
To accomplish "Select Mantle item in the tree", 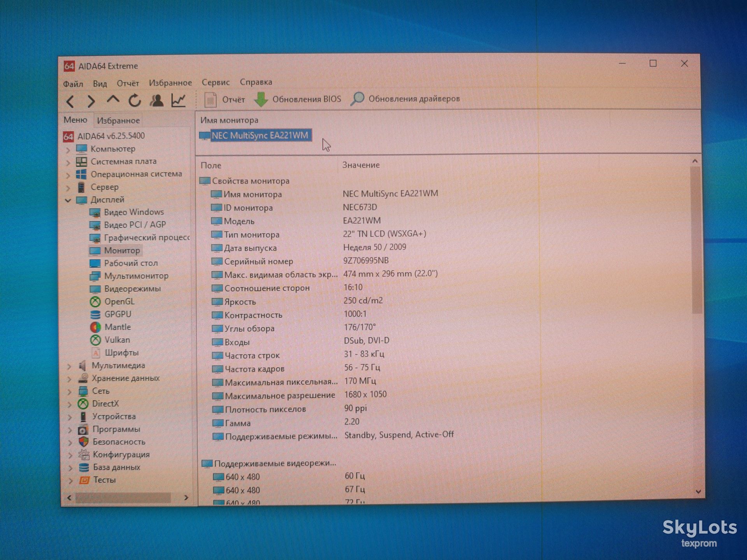I will pos(111,327).
